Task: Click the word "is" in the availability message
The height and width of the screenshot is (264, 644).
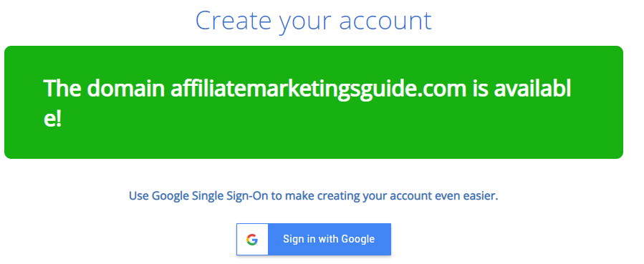Action: tap(480, 88)
